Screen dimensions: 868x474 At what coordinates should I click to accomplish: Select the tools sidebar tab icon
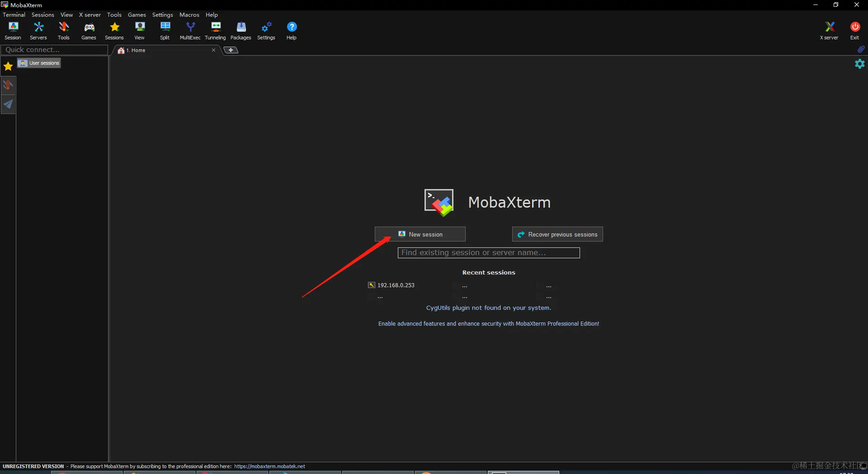8,85
